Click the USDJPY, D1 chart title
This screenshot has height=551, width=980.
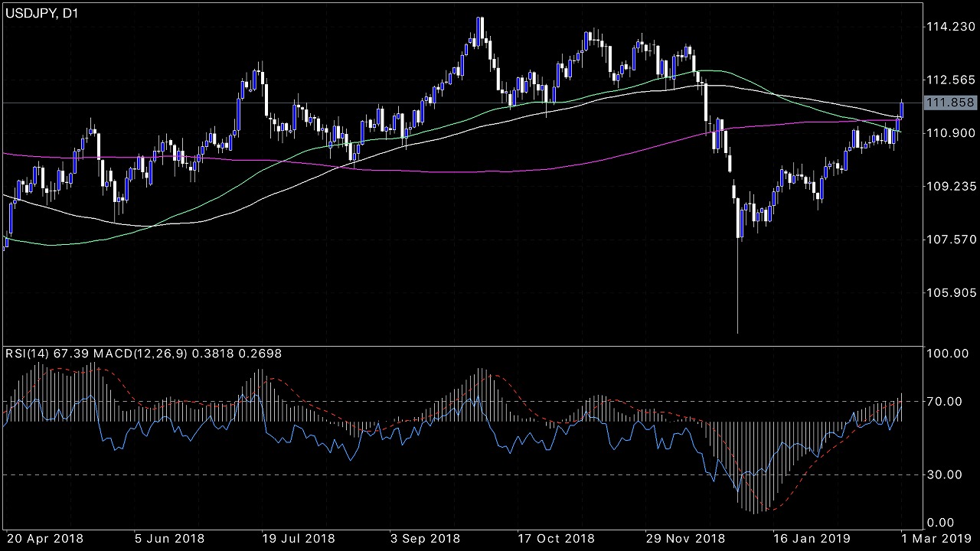point(45,13)
